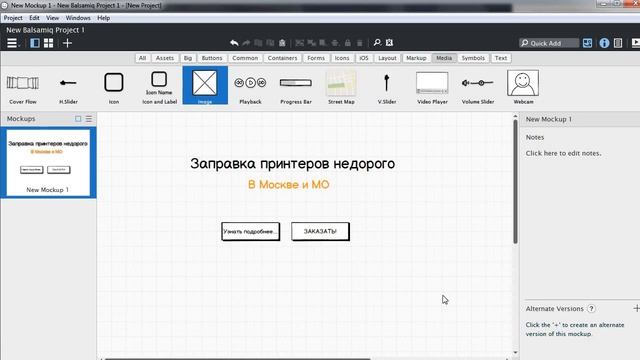Viewport: 640px width, 360px height.
Task: Toggle the UI Library panel
Action: pos(587,43)
